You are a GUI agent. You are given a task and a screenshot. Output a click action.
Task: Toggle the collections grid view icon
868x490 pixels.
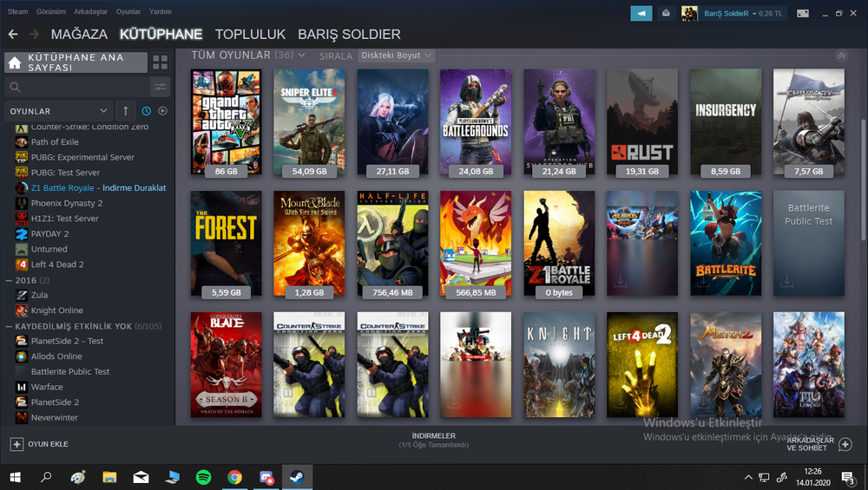coord(160,62)
